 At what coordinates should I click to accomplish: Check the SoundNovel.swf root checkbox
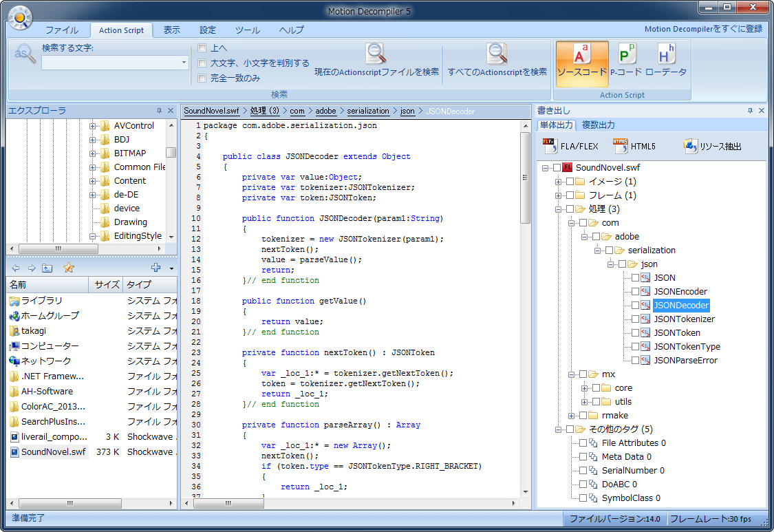coord(557,167)
